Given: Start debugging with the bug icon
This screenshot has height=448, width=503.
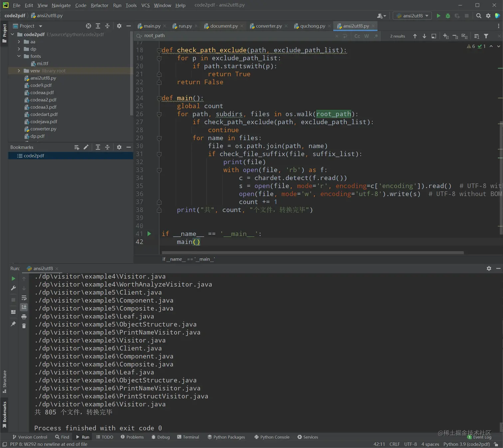Looking at the screenshot, I should pos(448,16).
